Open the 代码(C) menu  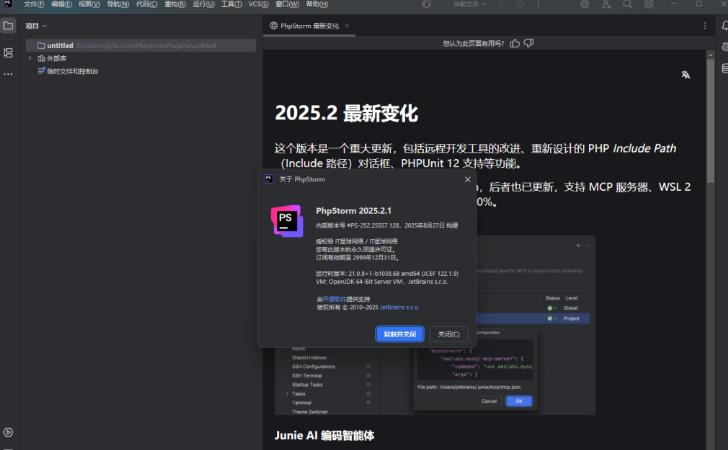click(x=146, y=4)
